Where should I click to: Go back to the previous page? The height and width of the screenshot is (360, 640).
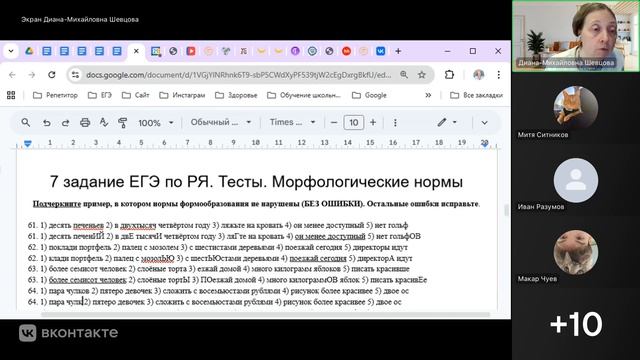tap(12, 75)
